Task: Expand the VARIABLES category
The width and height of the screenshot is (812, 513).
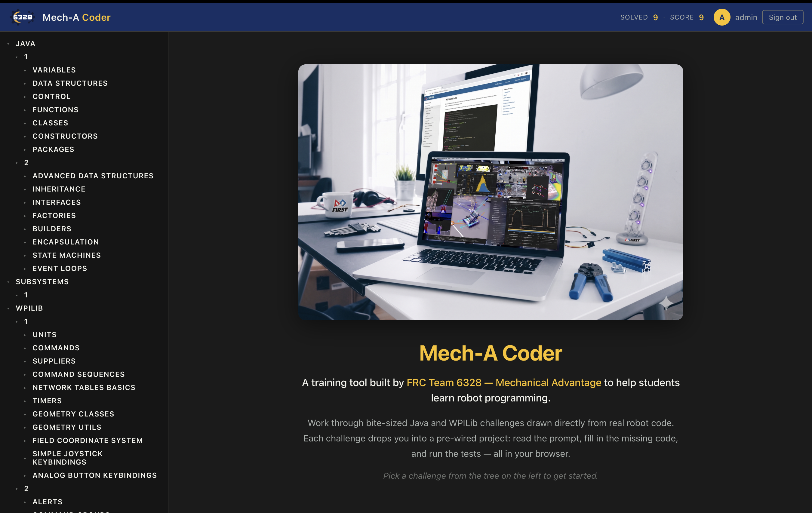Action: (x=54, y=70)
